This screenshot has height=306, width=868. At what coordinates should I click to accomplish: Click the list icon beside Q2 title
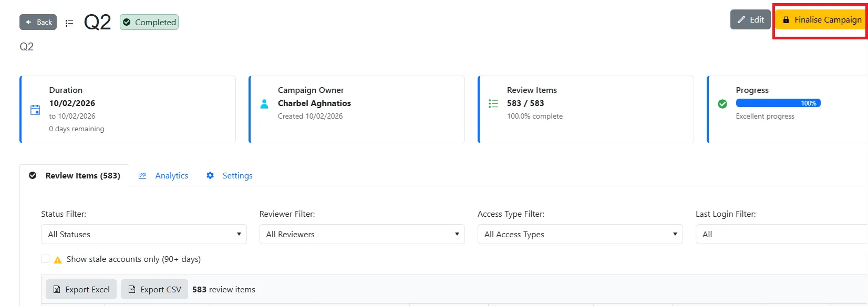[69, 23]
